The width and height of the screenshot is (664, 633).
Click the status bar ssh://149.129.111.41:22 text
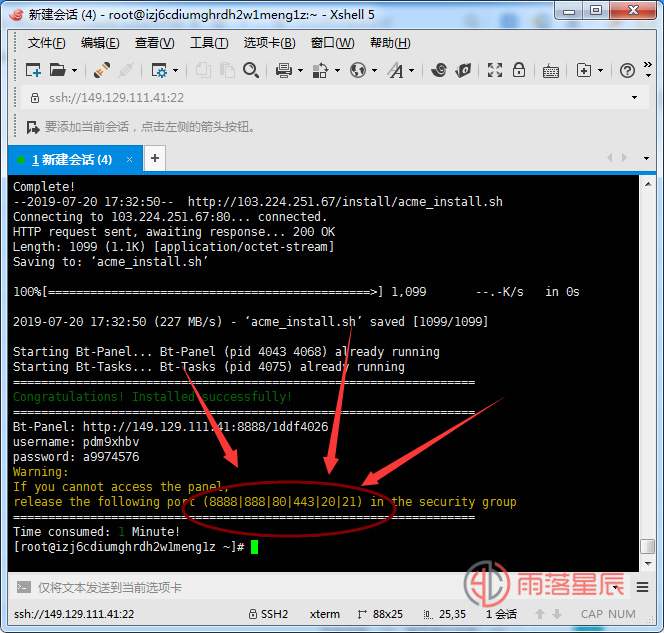pyautogui.click(x=74, y=614)
